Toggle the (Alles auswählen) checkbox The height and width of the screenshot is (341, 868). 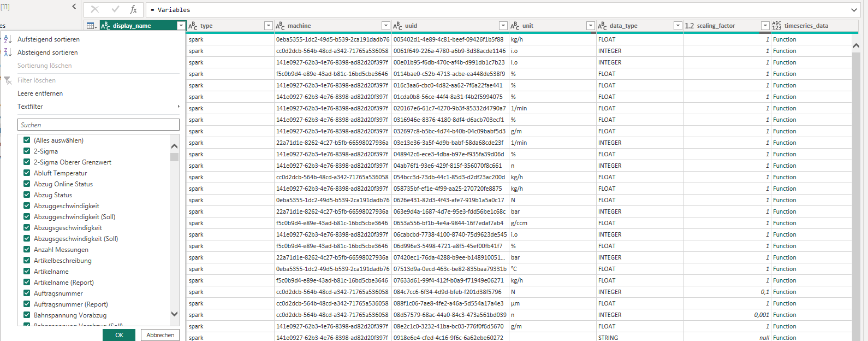tap(27, 140)
